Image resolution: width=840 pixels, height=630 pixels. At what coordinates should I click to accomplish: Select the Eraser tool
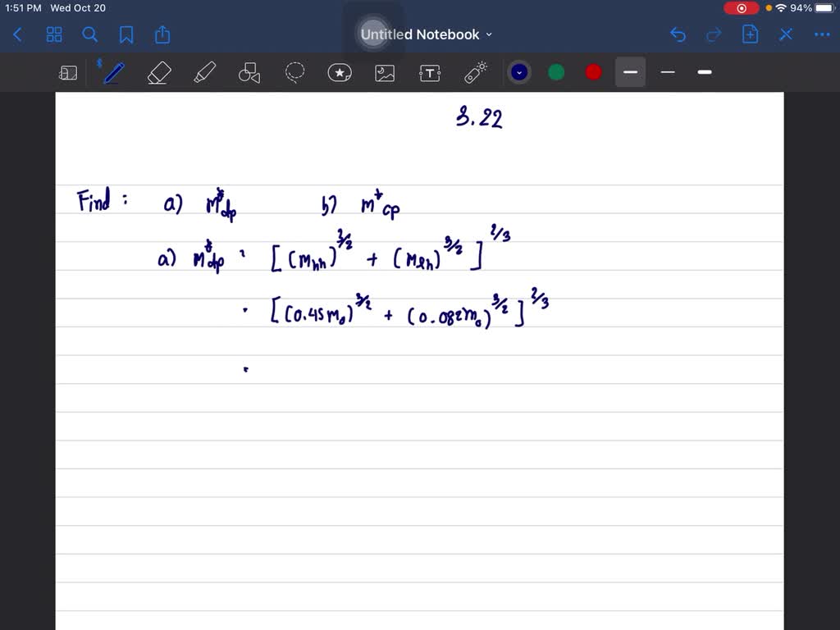click(158, 73)
